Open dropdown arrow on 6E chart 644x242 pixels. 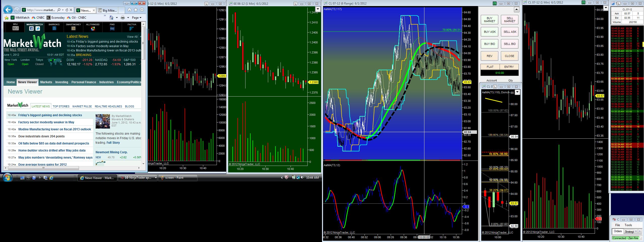tap(318, 9)
